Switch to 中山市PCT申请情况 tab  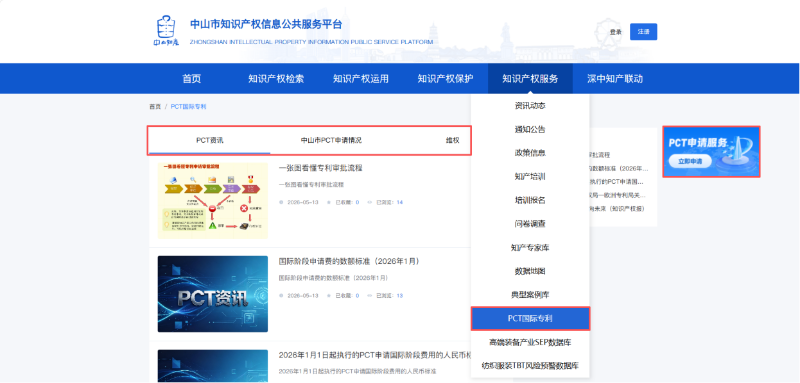tap(331, 140)
